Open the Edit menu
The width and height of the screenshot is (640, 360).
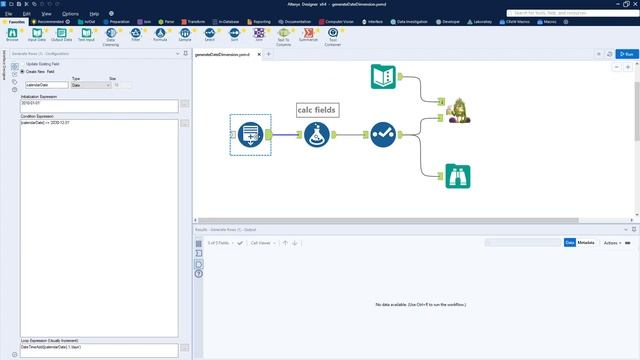tap(27, 13)
